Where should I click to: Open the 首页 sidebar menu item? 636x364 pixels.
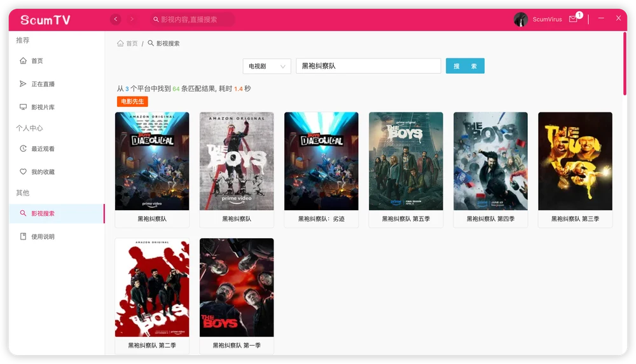[x=57, y=61]
